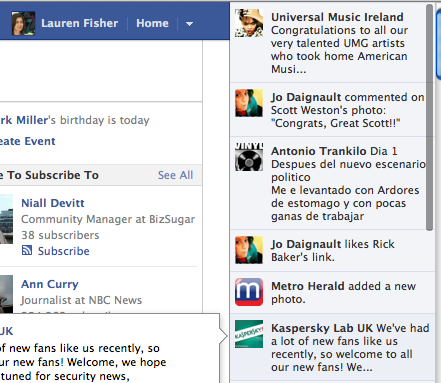Click Jo Daignault avatar on comment story
441x383 pixels.
pyautogui.click(x=249, y=103)
